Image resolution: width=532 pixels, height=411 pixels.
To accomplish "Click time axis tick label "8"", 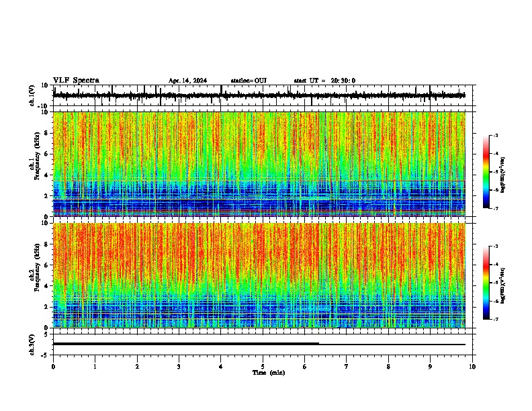I will [x=388, y=367].
